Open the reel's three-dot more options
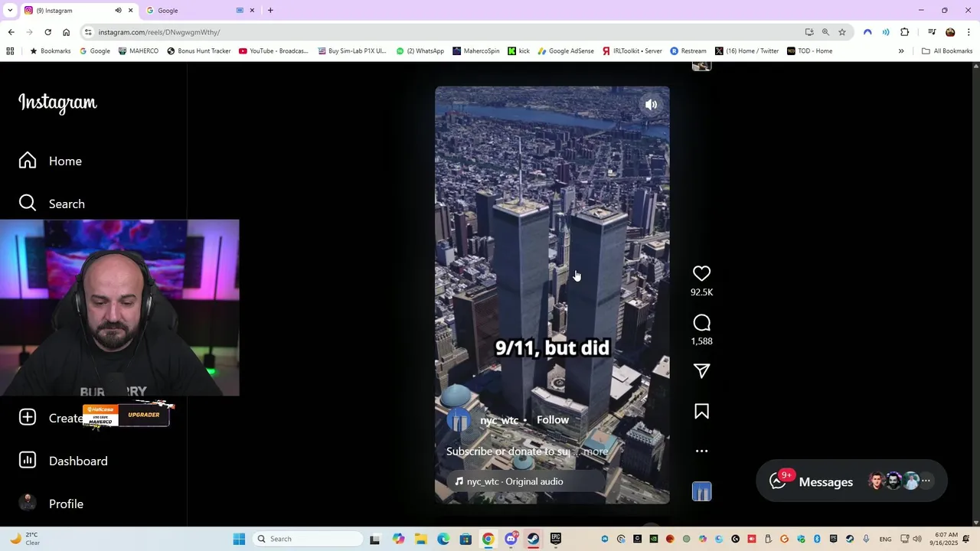 701,451
